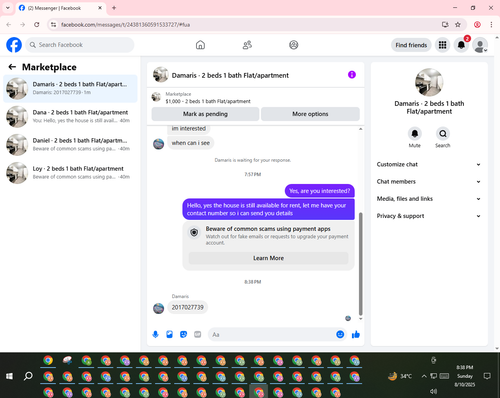The image size is (500, 398).
Task: Click Mark as pending button
Action: point(205,114)
